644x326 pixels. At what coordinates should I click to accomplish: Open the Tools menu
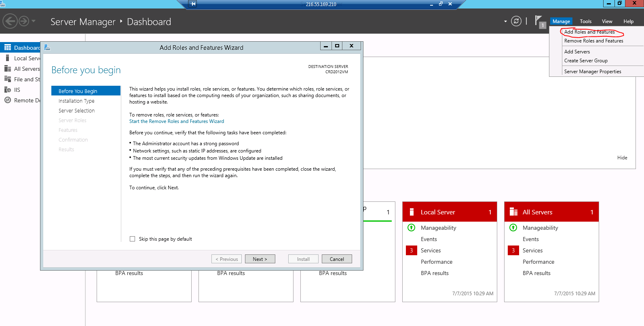(x=585, y=21)
